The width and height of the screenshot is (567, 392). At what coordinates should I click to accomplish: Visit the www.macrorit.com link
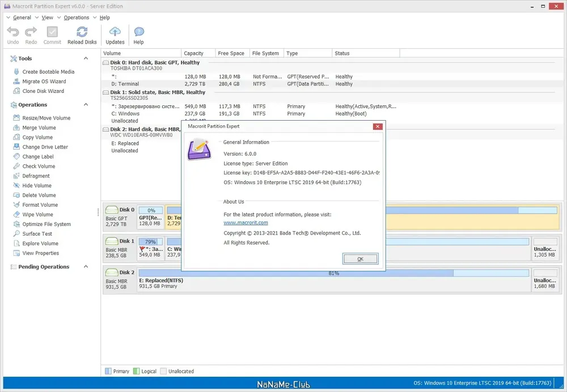[x=246, y=223]
